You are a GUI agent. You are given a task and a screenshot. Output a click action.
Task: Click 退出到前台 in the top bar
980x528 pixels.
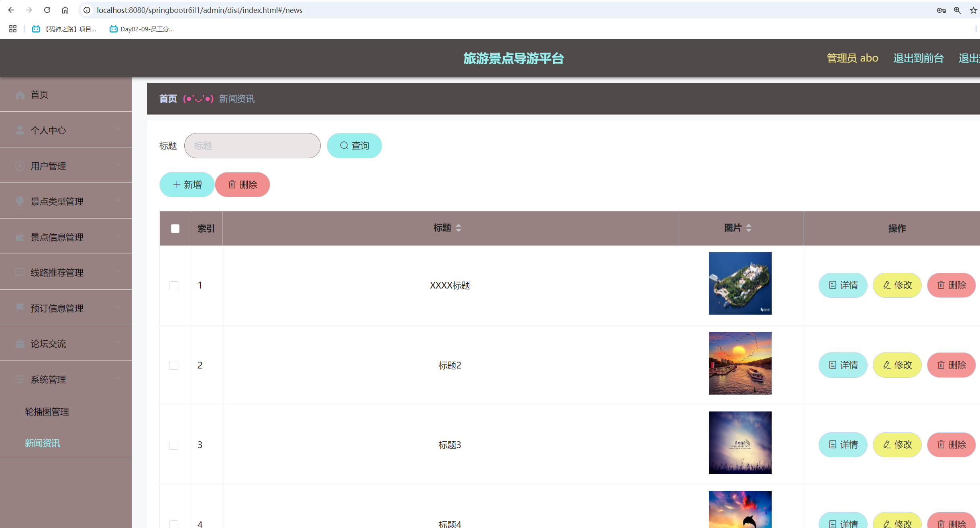tap(918, 58)
